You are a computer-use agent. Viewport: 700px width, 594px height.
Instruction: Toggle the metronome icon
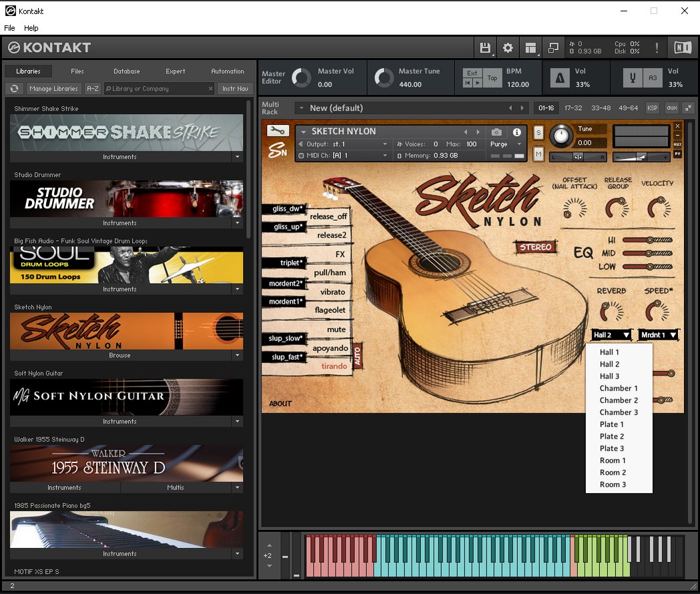click(x=560, y=78)
